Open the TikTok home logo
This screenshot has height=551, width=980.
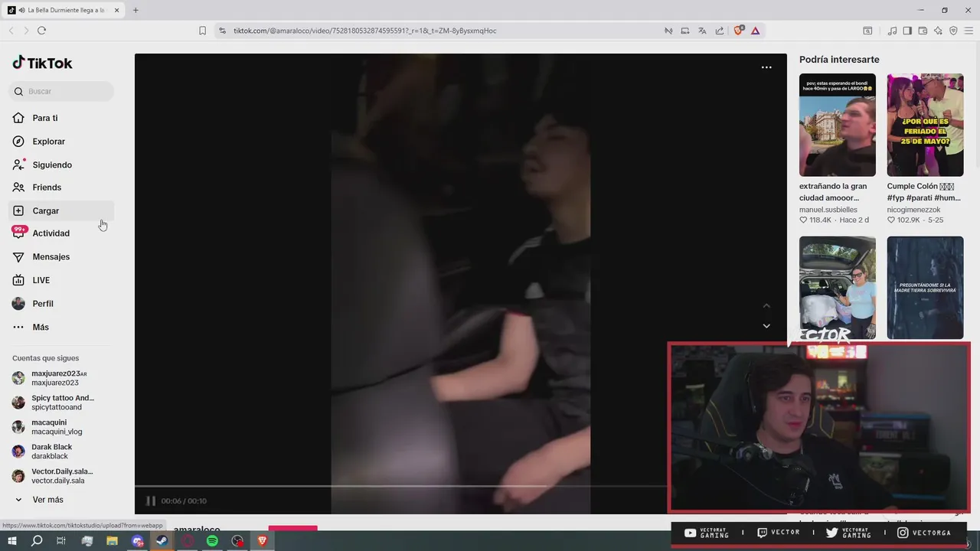point(42,63)
